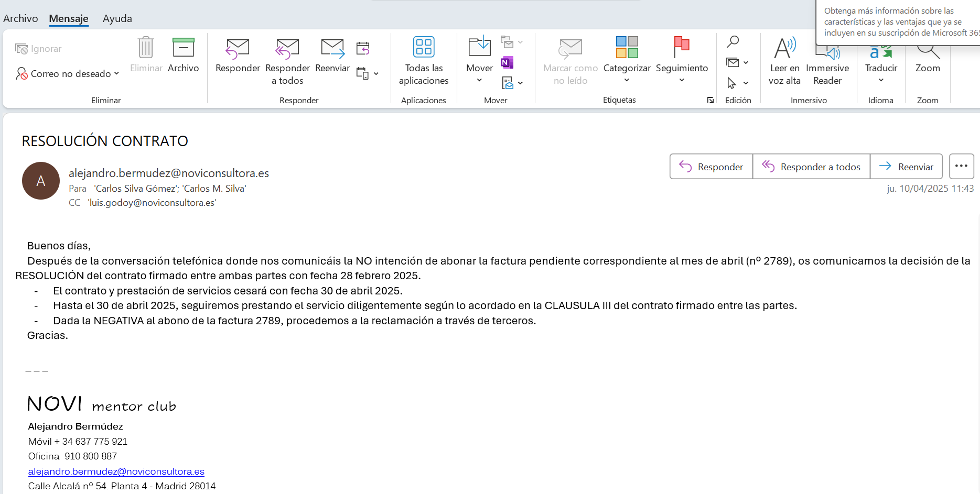Start Leer en voz alta
980x494 pixels.
coord(784,60)
